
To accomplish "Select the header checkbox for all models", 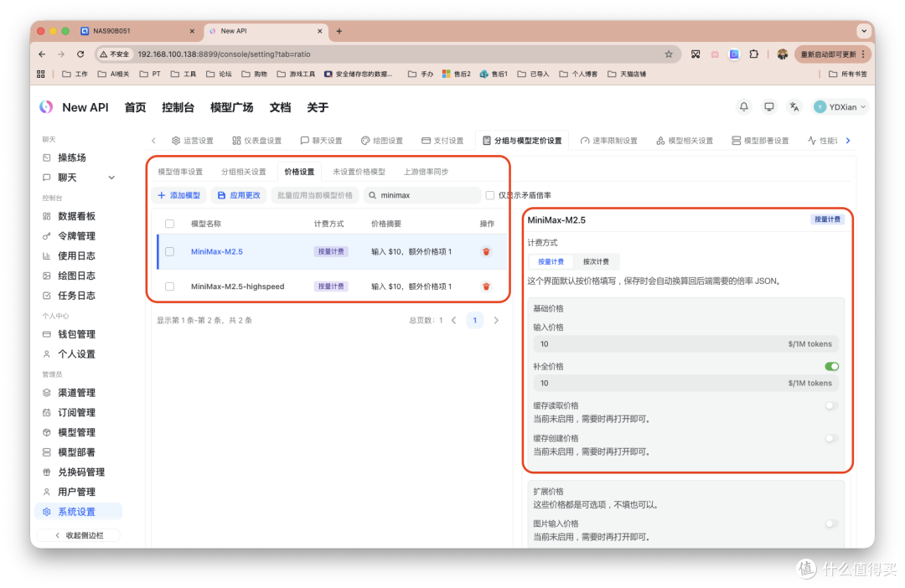I will tap(169, 224).
